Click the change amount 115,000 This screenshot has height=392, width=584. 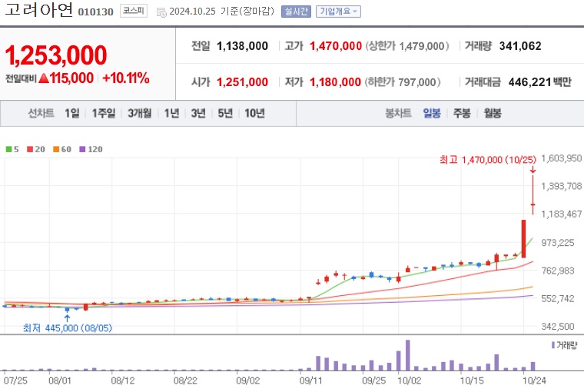pos(71,78)
